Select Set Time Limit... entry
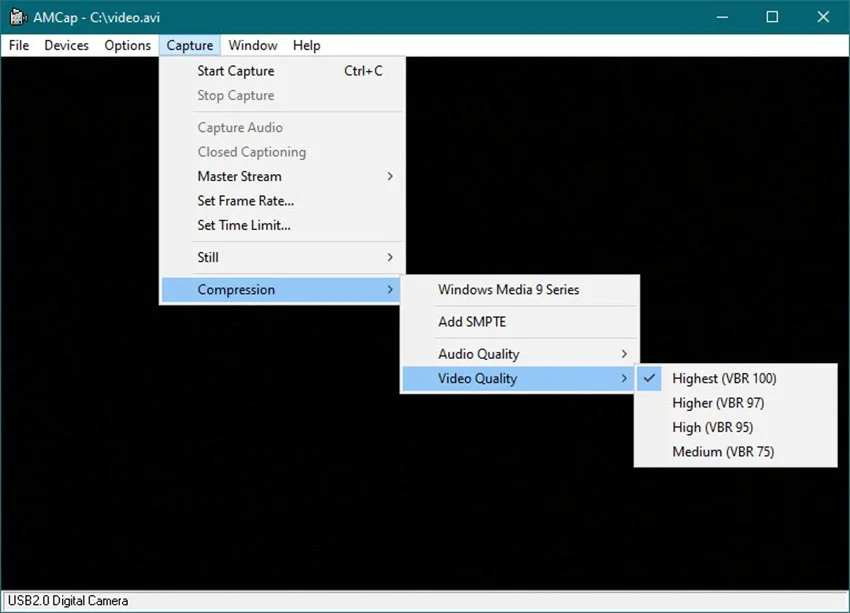Image resolution: width=850 pixels, height=613 pixels. [243, 225]
